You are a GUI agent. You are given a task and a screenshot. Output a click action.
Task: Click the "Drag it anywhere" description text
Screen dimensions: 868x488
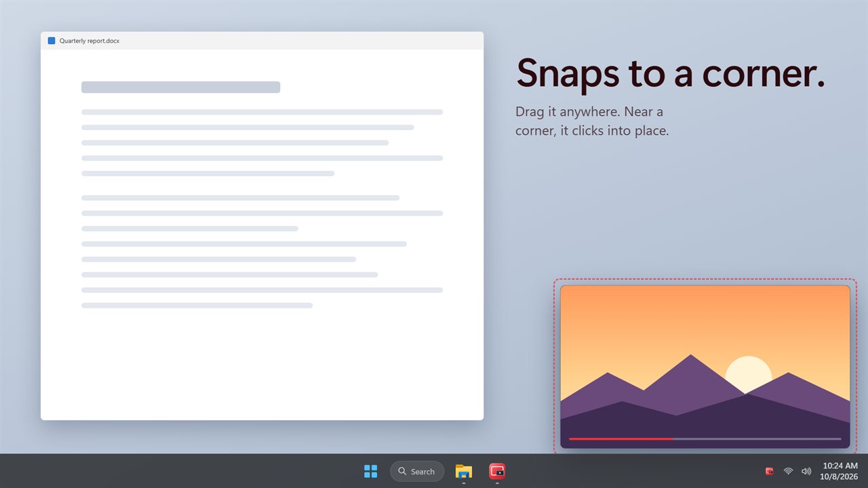pos(592,121)
